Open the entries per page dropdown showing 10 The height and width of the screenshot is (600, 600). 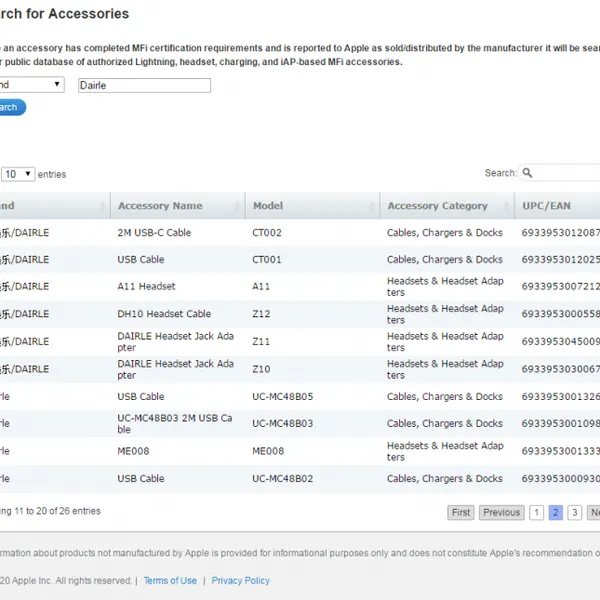click(18, 174)
